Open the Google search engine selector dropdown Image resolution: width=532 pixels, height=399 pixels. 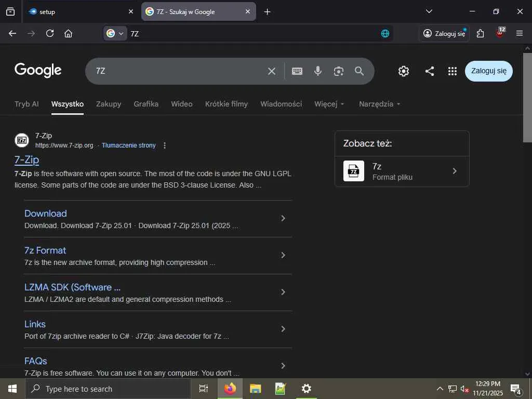(x=115, y=33)
